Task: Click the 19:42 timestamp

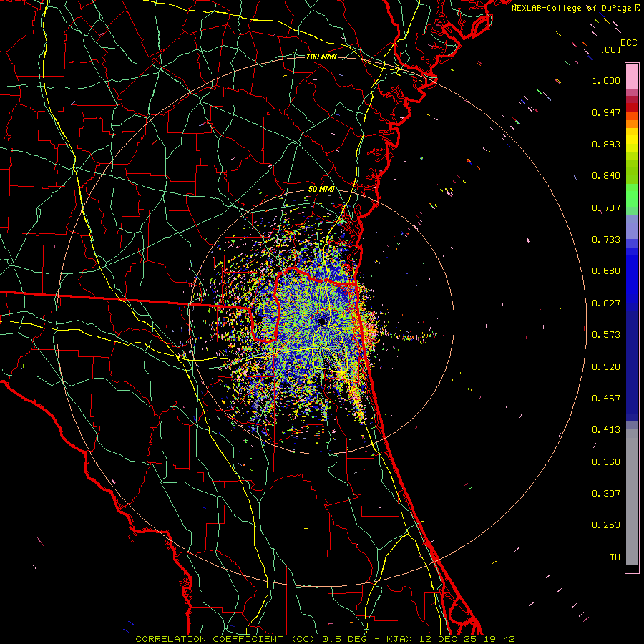Action: tap(499, 639)
